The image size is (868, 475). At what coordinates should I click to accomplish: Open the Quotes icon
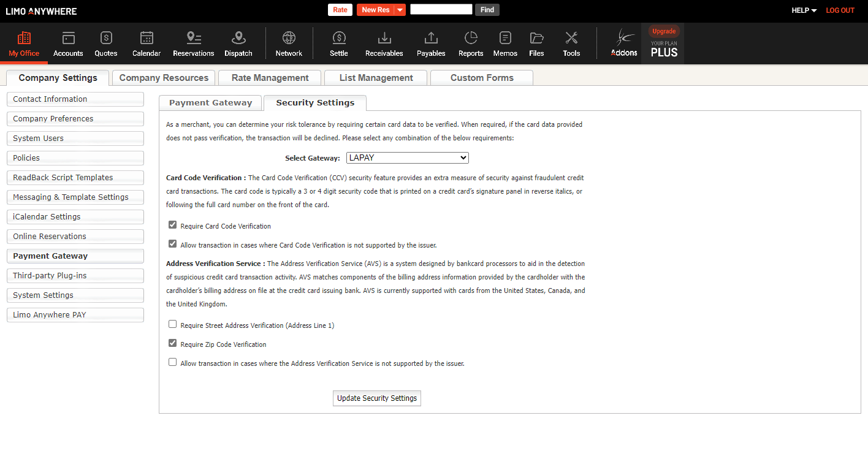tap(106, 39)
